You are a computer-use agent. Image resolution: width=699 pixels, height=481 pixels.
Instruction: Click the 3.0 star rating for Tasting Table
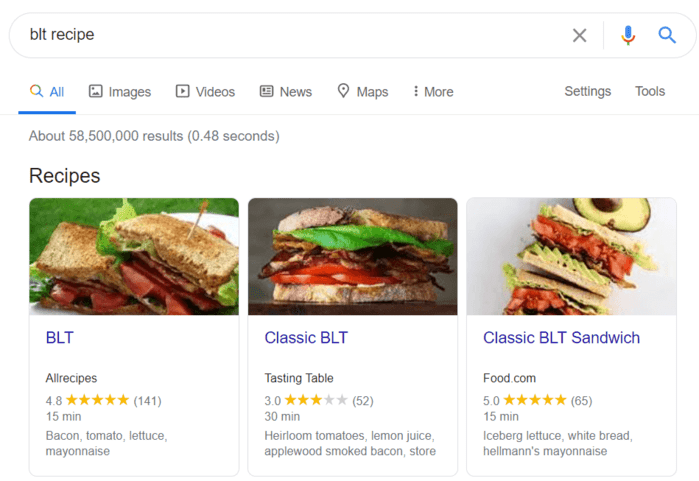(316, 400)
